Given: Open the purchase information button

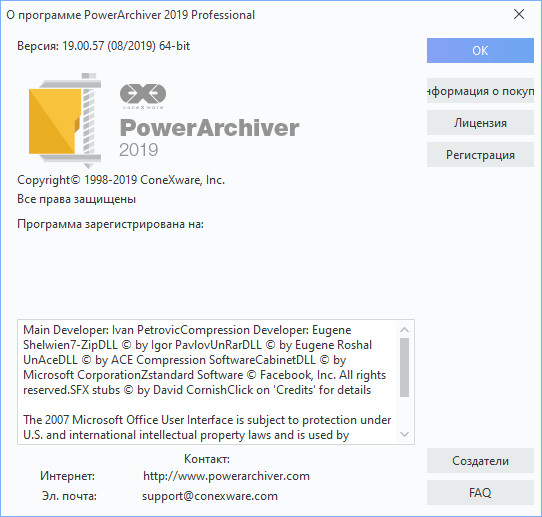Looking at the screenshot, I should (480, 91).
